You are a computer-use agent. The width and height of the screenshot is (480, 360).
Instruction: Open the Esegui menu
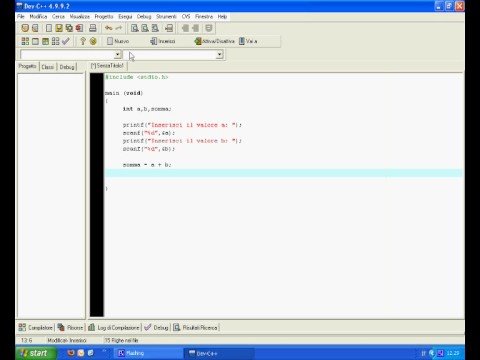(125, 16)
